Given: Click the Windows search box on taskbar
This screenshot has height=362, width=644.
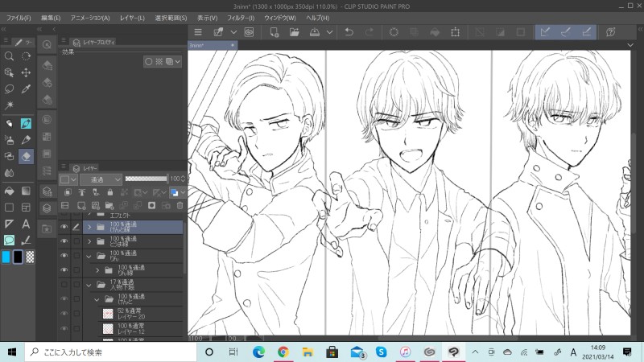Looking at the screenshot, I should point(111,352).
